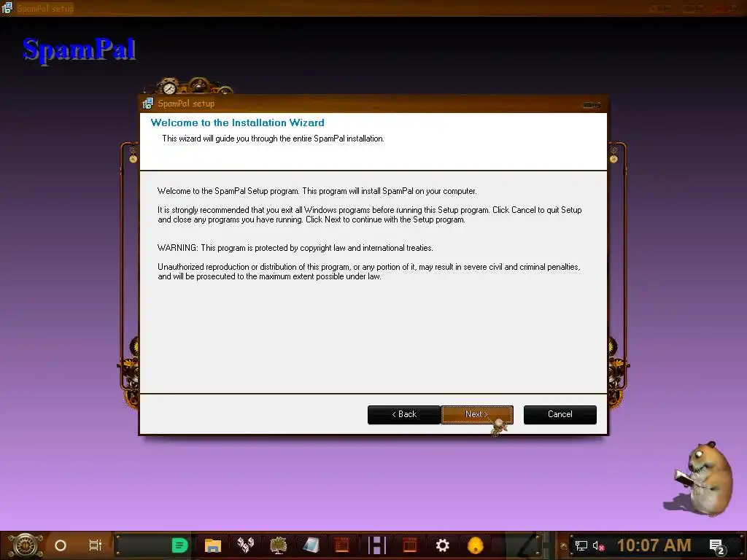The height and width of the screenshot is (560, 747).
Task: Launch the green chat app taskbar icon
Action: 179,545
